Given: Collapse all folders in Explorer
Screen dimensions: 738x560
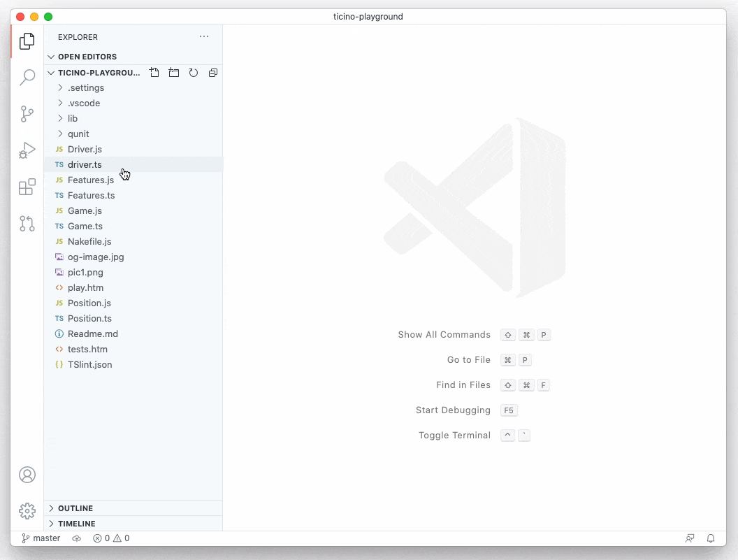Looking at the screenshot, I should click(x=213, y=72).
